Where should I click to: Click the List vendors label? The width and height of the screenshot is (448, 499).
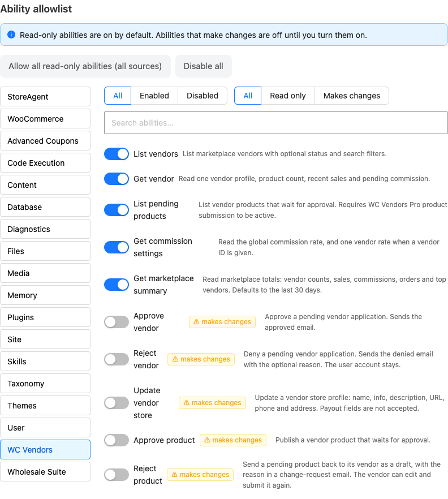(156, 154)
